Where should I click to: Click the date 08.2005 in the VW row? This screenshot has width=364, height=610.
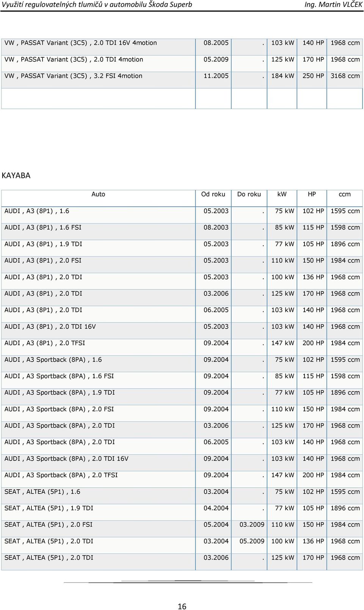click(216, 43)
